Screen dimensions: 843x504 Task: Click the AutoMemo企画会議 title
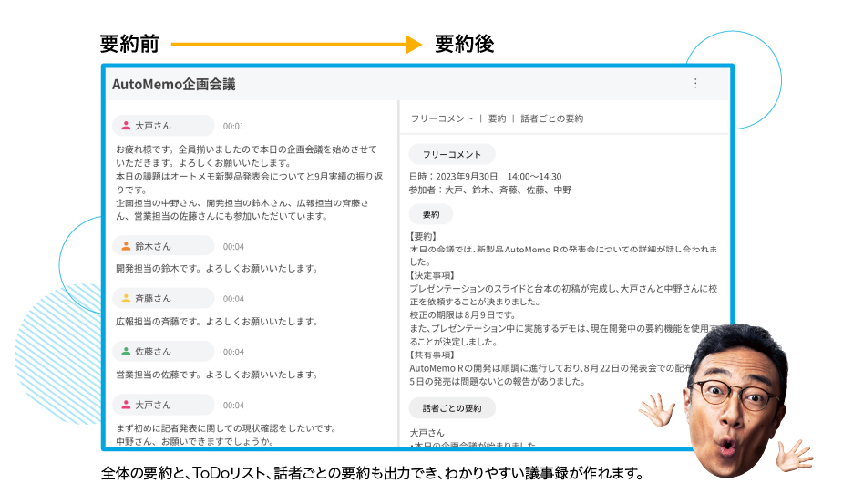click(174, 84)
